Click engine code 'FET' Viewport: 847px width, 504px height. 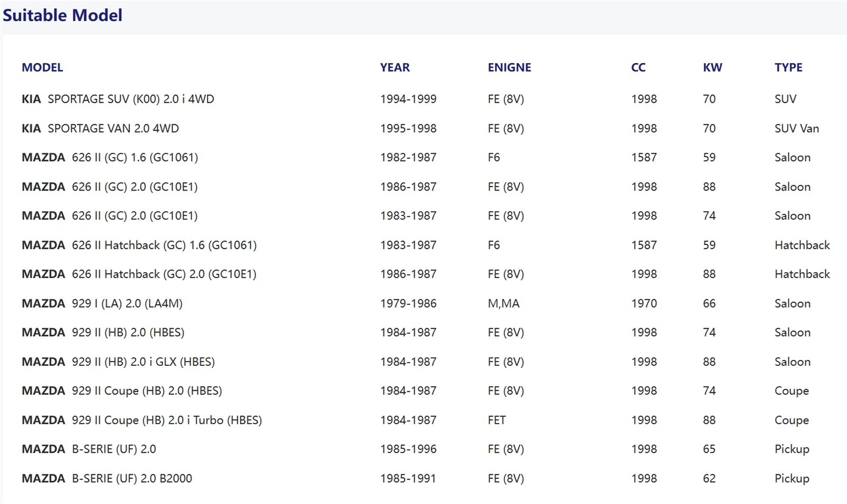click(x=497, y=420)
